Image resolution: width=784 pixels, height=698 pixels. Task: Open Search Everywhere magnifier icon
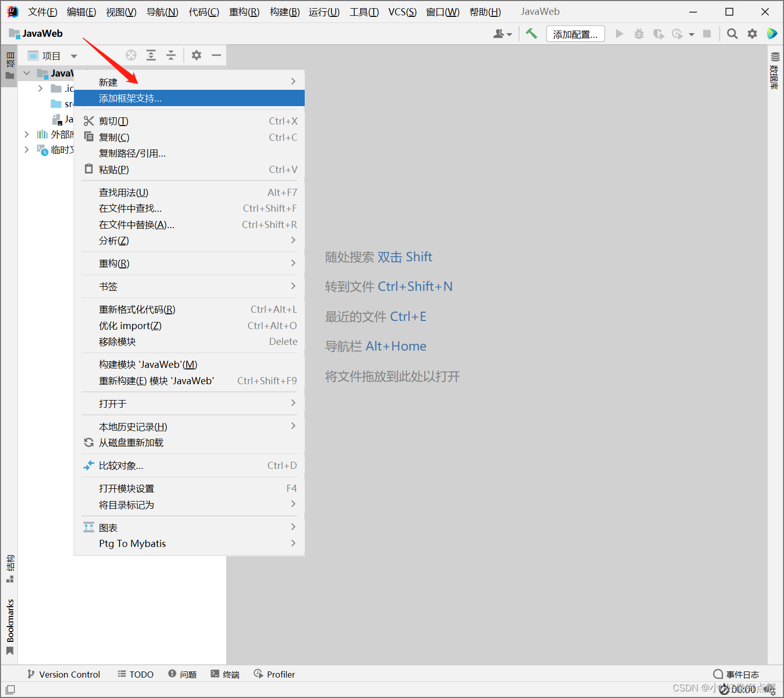coord(732,34)
